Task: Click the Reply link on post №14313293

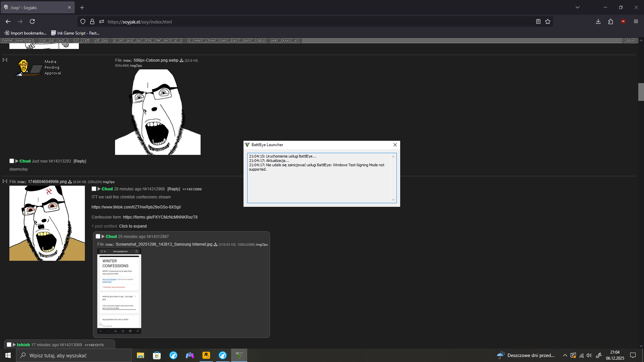Action: point(80,161)
